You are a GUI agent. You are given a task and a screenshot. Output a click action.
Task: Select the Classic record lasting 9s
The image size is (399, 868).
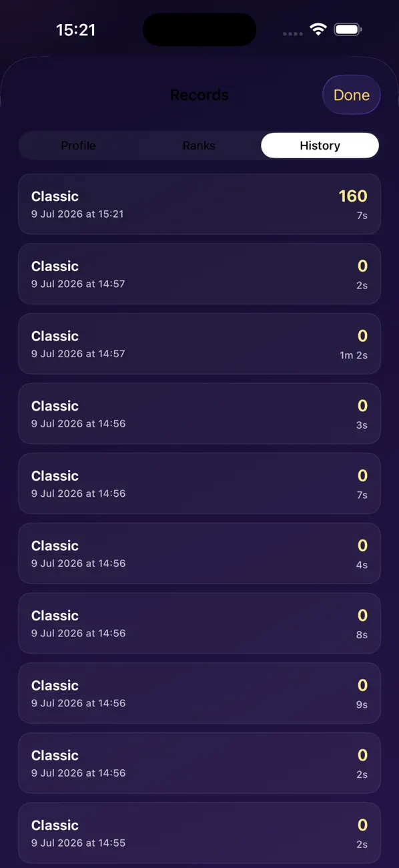tap(199, 693)
